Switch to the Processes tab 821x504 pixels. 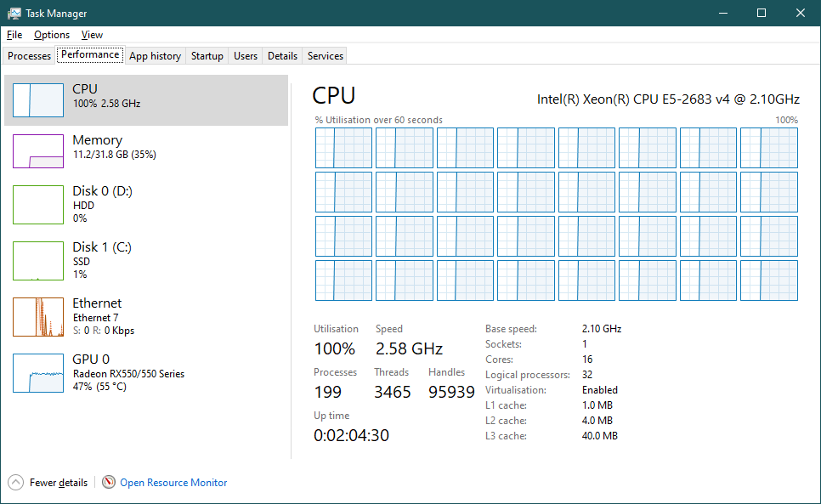30,56
